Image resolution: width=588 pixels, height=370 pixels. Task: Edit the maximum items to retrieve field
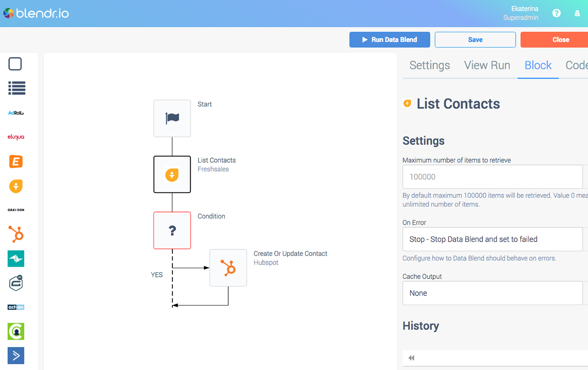point(493,177)
